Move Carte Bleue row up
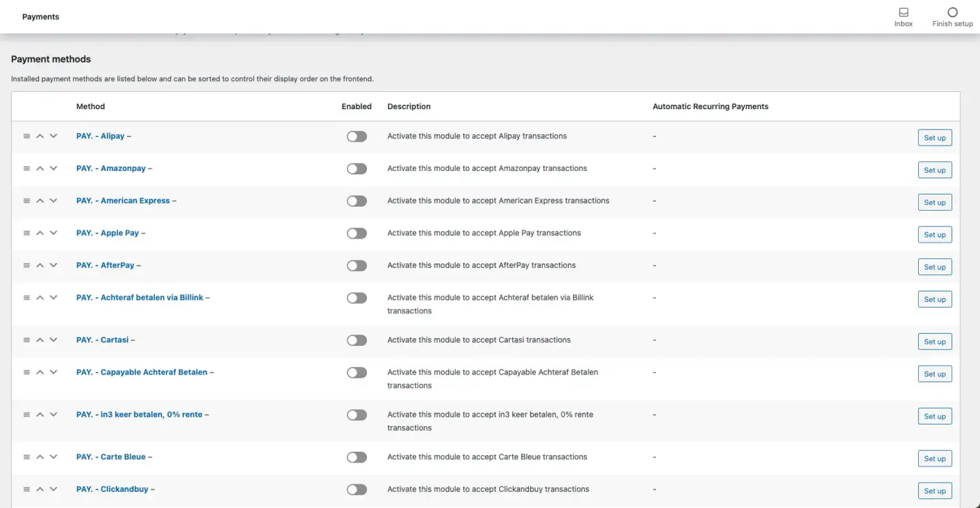Image resolution: width=980 pixels, height=508 pixels. (40, 457)
